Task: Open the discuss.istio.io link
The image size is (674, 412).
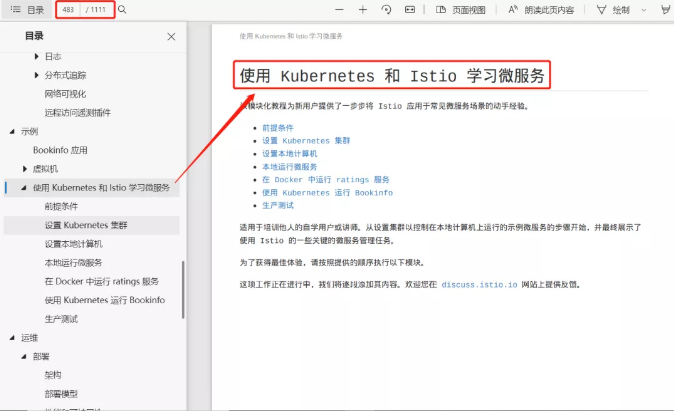Action: point(479,285)
